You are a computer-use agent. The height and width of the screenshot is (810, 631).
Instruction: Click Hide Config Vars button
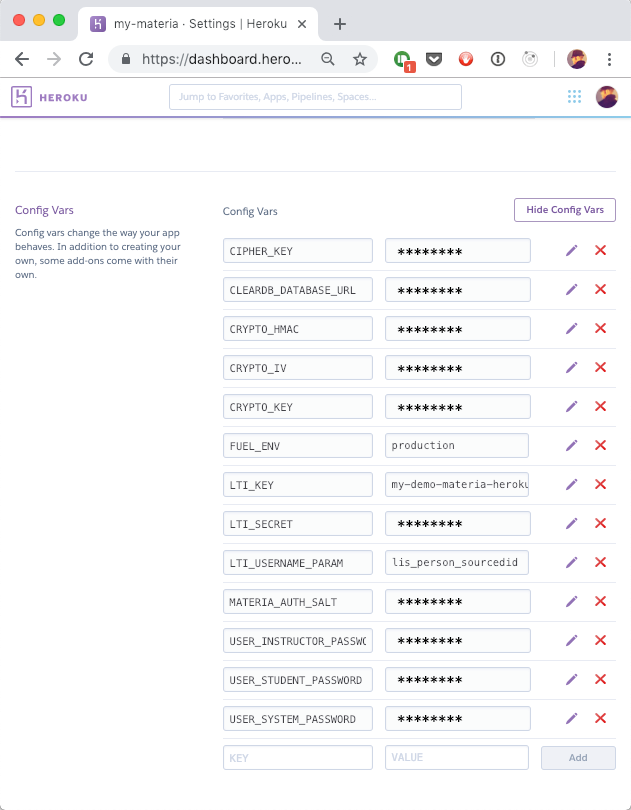point(565,210)
